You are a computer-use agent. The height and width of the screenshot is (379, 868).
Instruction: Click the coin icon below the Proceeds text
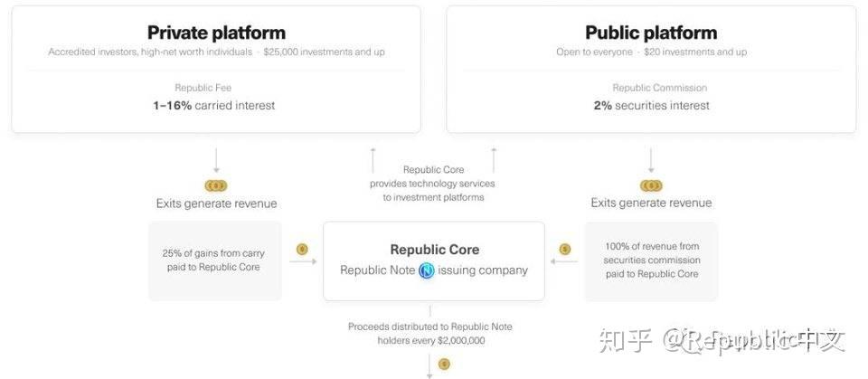point(444,364)
